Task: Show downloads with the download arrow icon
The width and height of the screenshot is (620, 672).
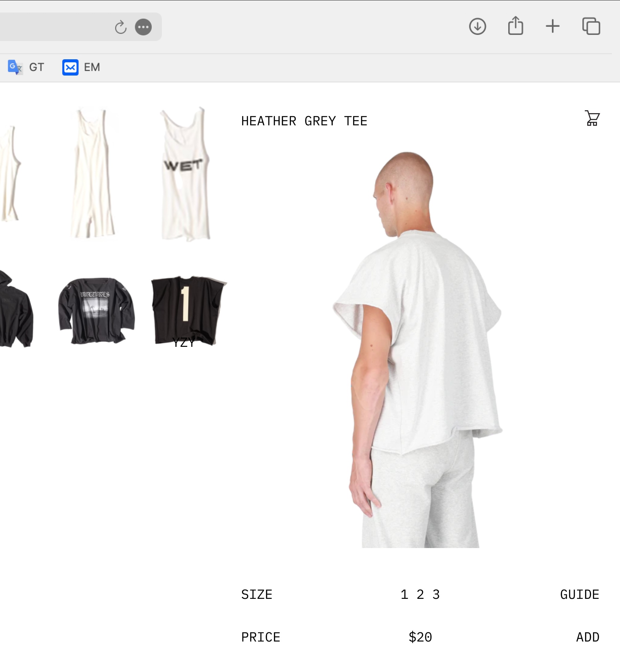Action: 477,26
